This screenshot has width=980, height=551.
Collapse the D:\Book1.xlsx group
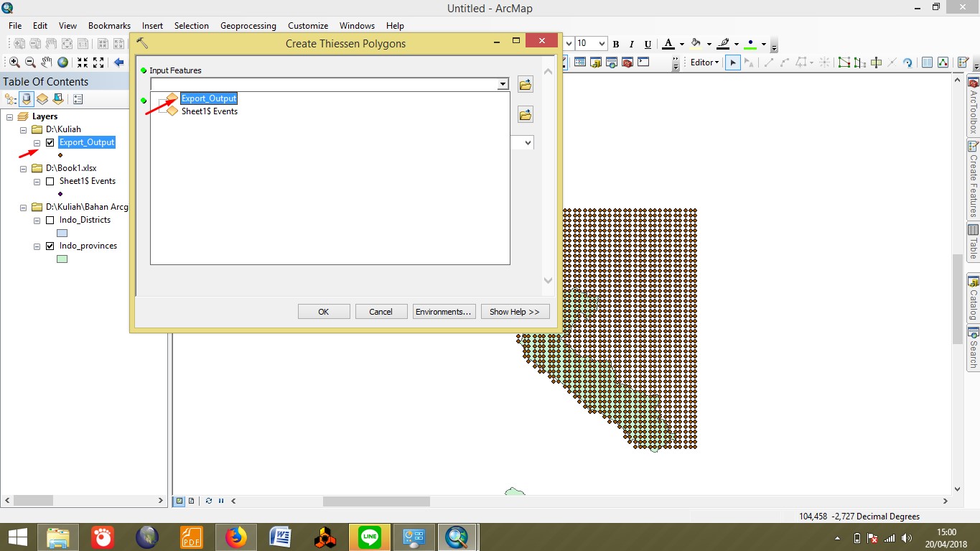point(23,168)
